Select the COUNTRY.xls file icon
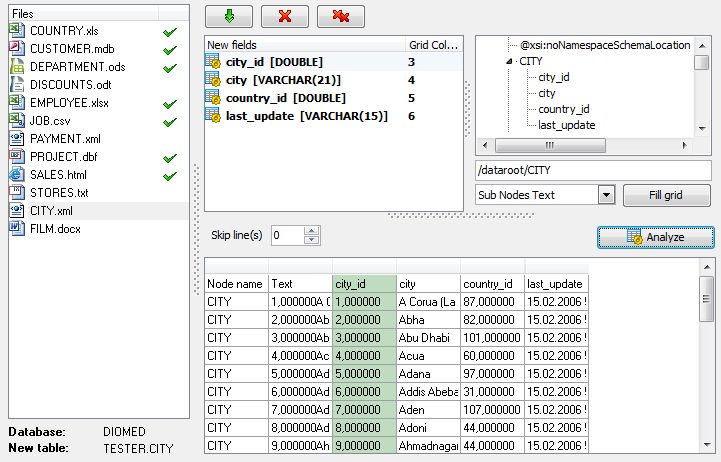The height and width of the screenshot is (462, 721). pos(17,31)
